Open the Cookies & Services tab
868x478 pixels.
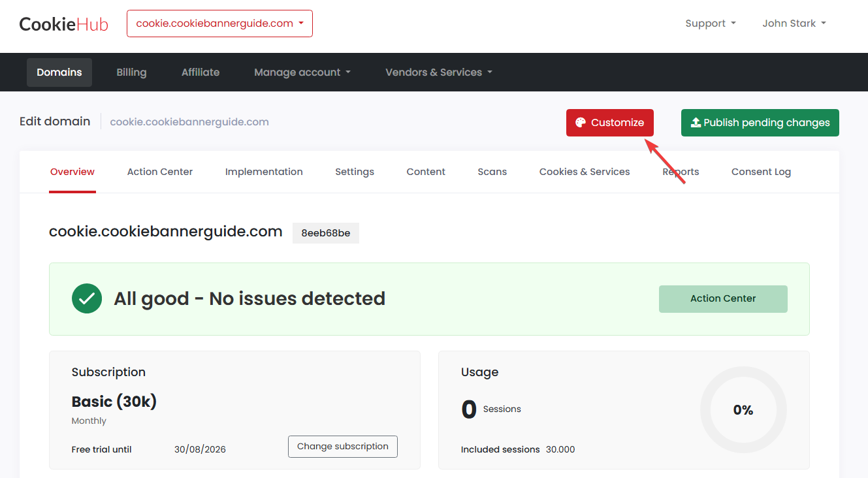(585, 172)
